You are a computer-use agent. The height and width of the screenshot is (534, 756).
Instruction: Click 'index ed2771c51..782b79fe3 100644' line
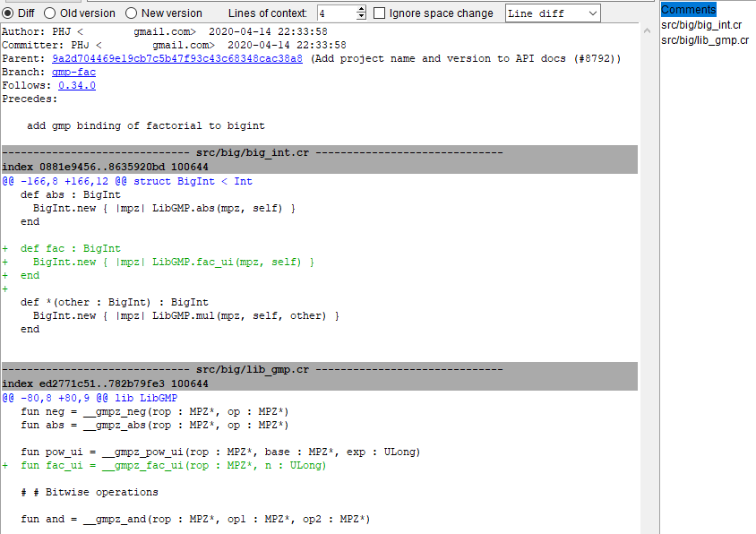[x=105, y=384]
